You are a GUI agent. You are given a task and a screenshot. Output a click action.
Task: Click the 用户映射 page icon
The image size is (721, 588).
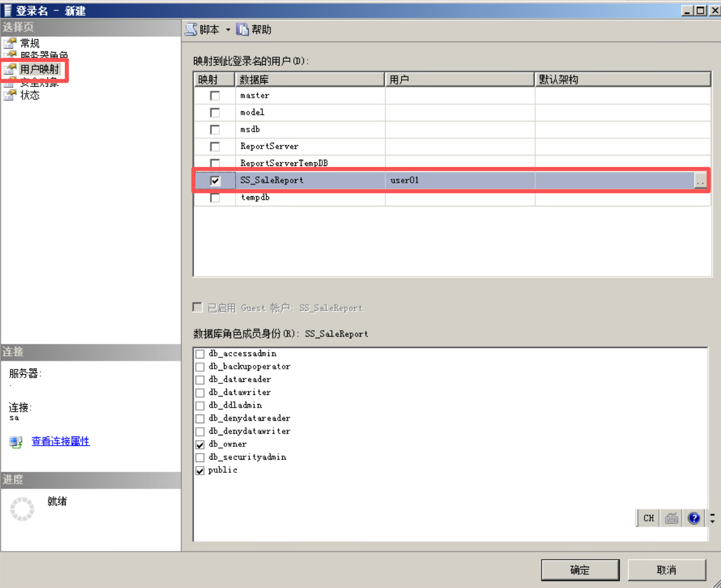coord(10,69)
